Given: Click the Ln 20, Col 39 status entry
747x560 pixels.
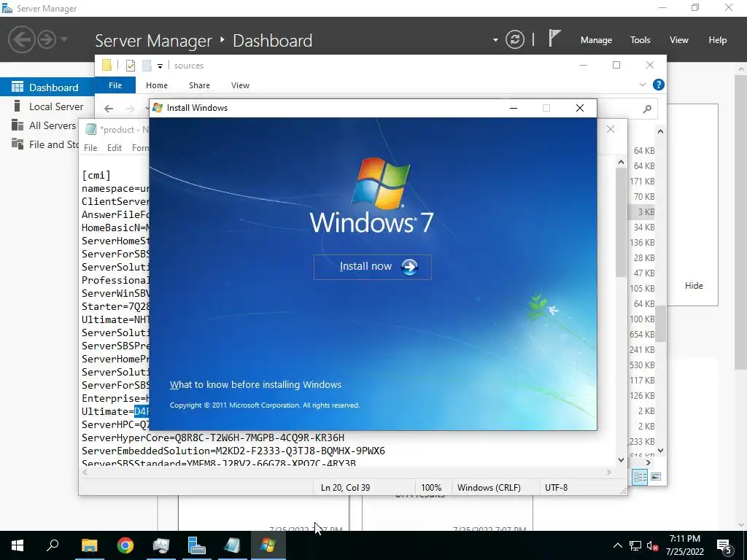Looking at the screenshot, I should point(345,488).
